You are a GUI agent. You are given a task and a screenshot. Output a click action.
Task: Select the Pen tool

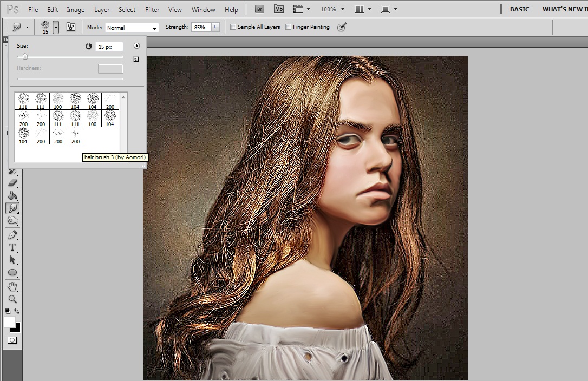coord(12,235)
